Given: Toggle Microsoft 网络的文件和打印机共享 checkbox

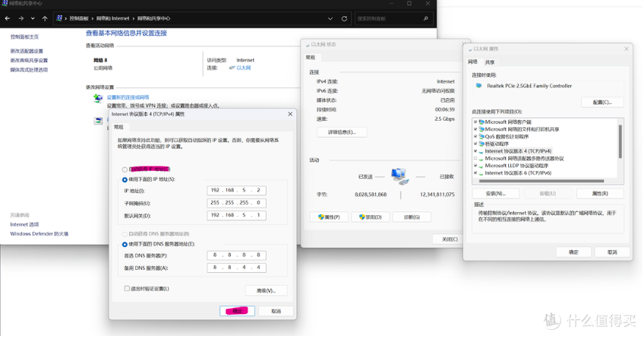Looking at the screenshot, I should click(x=475, y=129).
